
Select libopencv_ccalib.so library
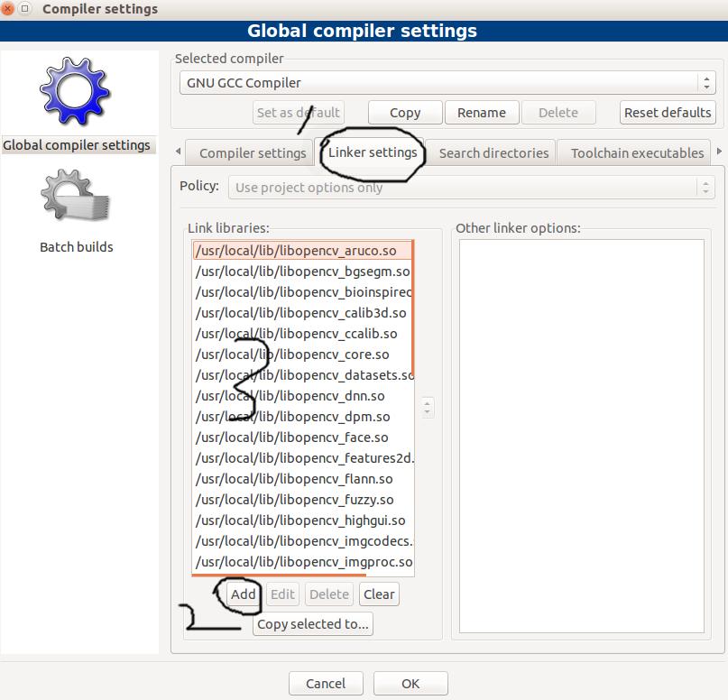(x=303, y=334)
